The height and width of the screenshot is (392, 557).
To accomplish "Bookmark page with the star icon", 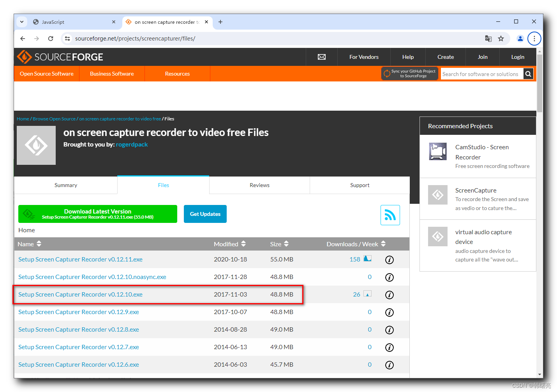I will 501,39.
